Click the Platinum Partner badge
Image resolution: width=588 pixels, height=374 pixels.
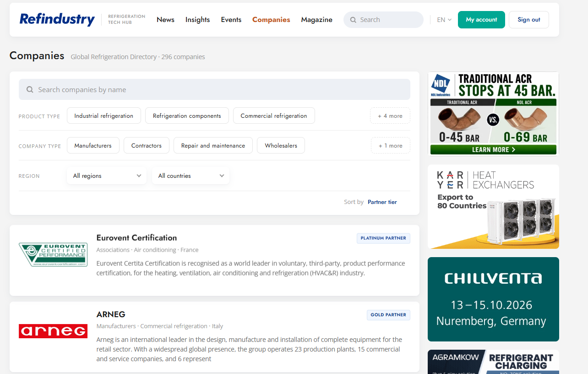[383, 238]
